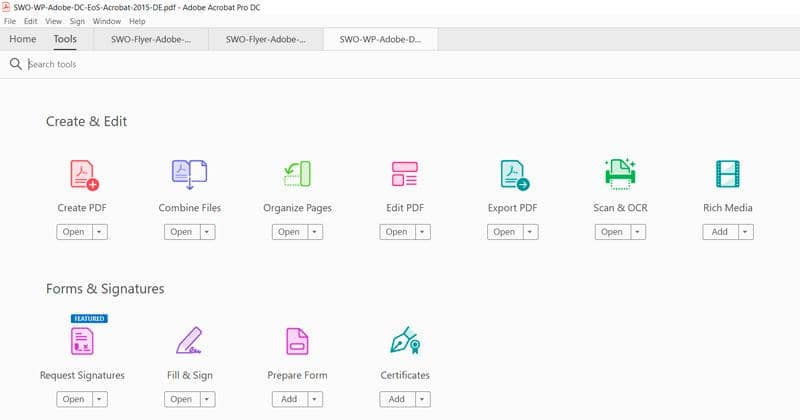Expand the Rich Media Add dropdown arrow
Viewport: 800px width, 420px height.
click(x=744, y=232)
